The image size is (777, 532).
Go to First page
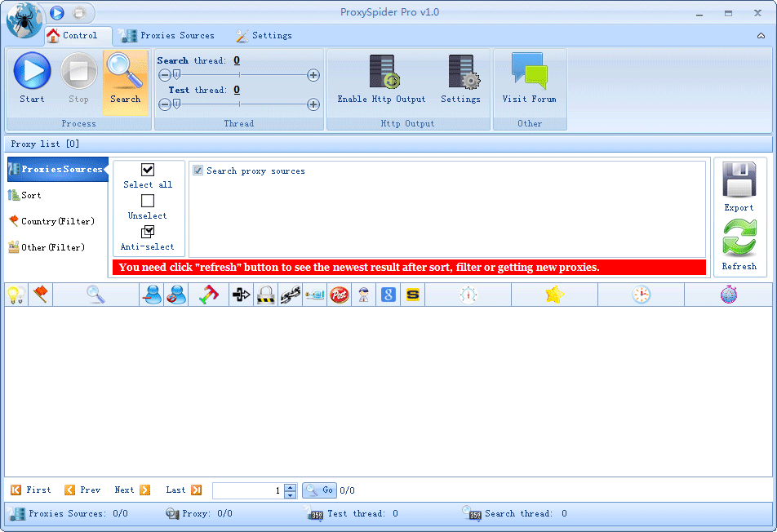pos(31,490)
